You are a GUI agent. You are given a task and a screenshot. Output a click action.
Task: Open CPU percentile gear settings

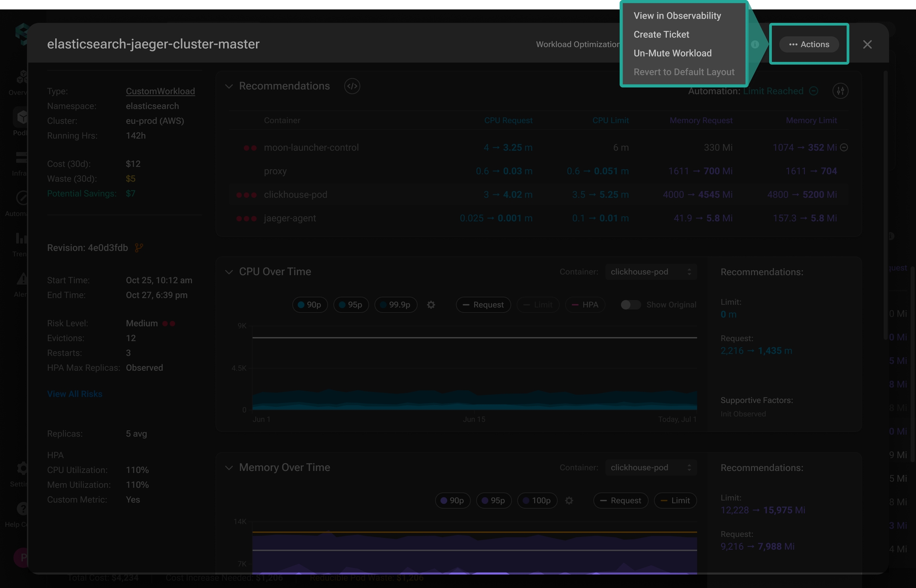tap(431, 305)
